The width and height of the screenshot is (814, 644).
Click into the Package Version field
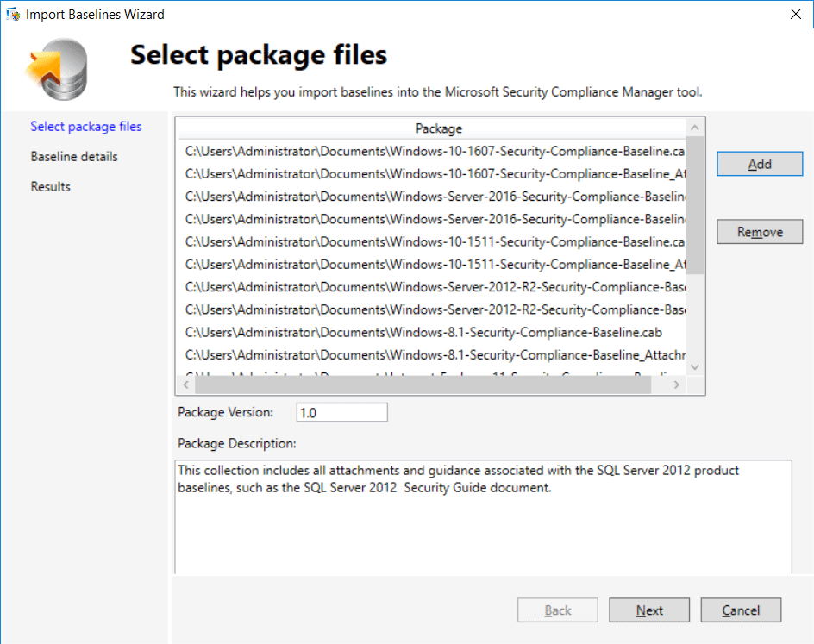click(x=341, y=413)
